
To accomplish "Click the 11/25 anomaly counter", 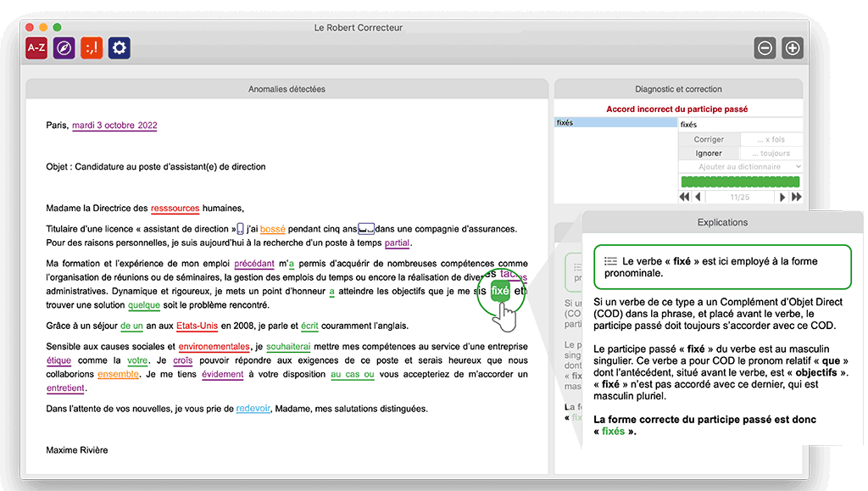I will [739, 197].
